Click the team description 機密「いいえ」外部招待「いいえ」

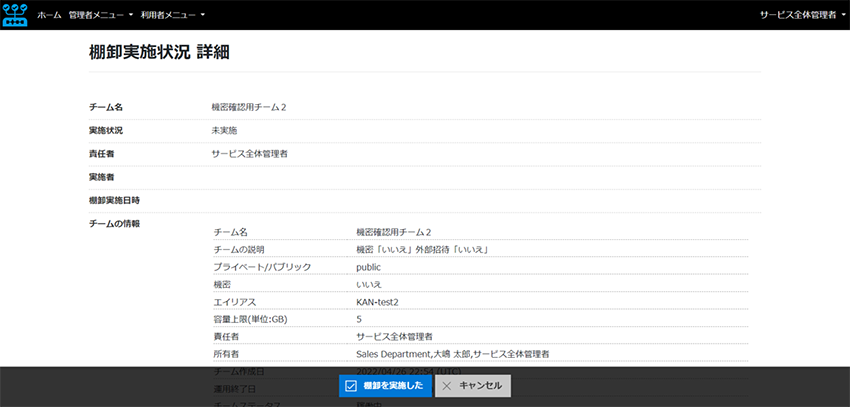(x=421, y=249)
